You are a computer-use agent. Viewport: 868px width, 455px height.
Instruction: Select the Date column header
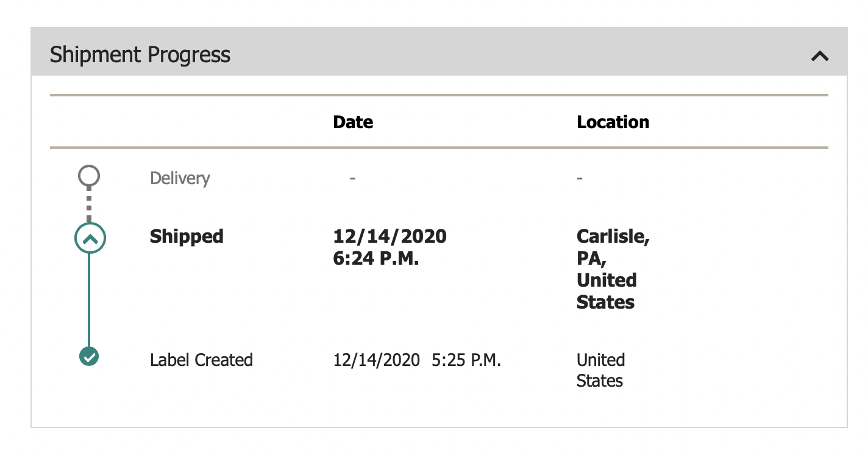click(353, 122)
